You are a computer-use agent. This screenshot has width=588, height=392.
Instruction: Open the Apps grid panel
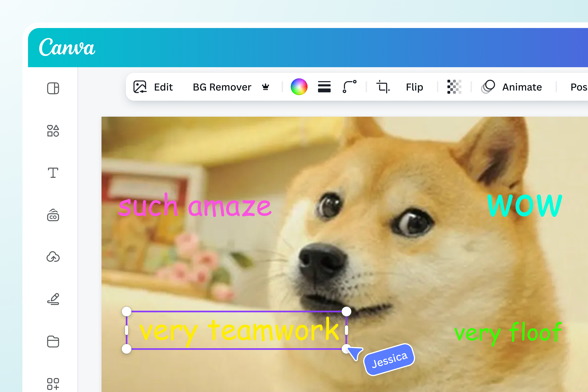coord(53,384)
